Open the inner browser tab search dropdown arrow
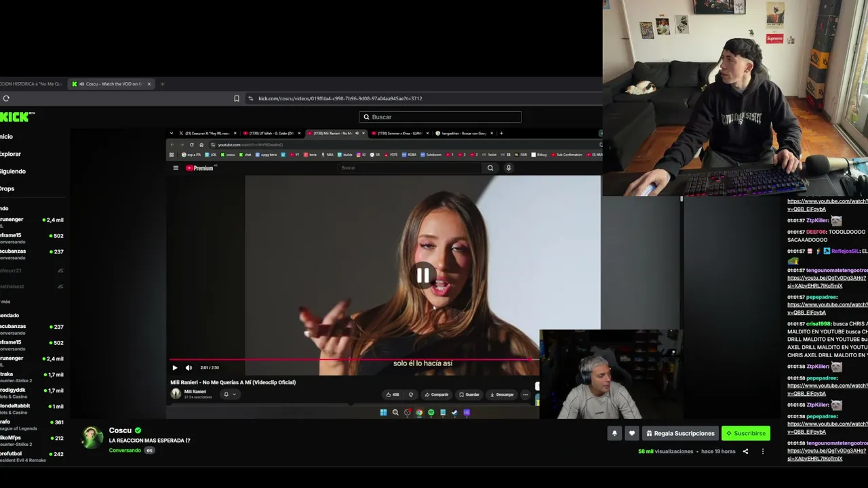The width and height of the screenshot is (868, 488). (x=172, y=134)
